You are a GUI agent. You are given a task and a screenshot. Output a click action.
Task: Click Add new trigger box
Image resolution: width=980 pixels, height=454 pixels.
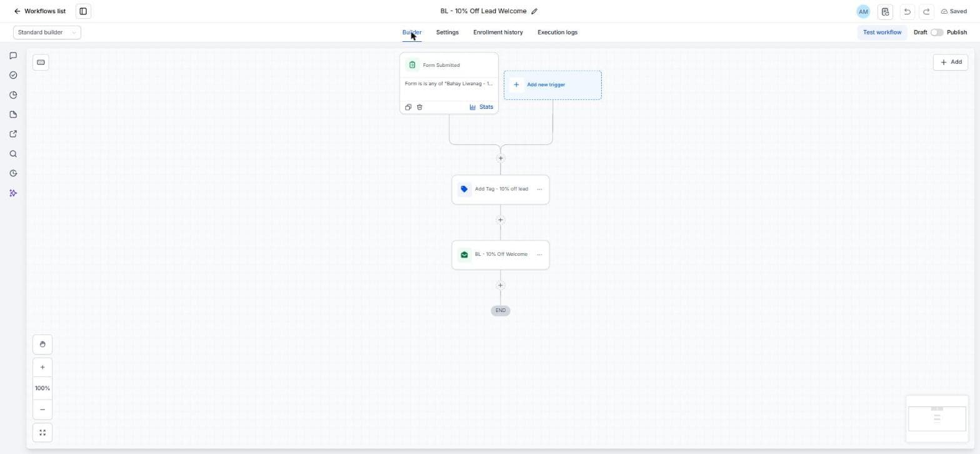tap(552, 85)
